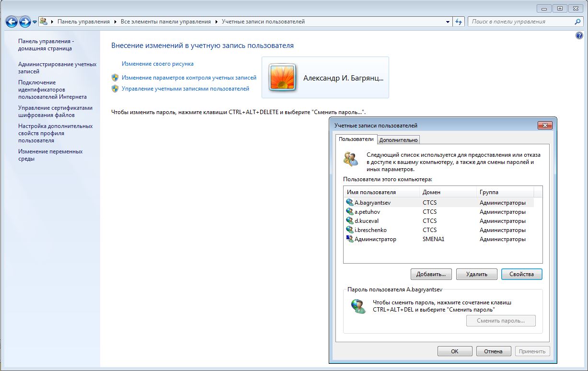The image size is (588, 371).
Task: Select the Пользователи tab
Action: (x=356, y=139)
